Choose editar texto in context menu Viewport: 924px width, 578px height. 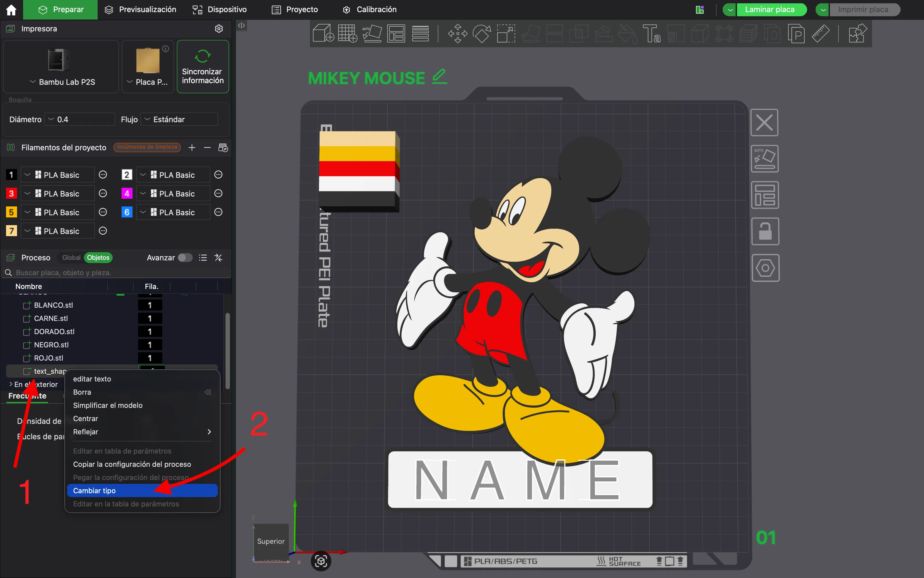(142, 379)
